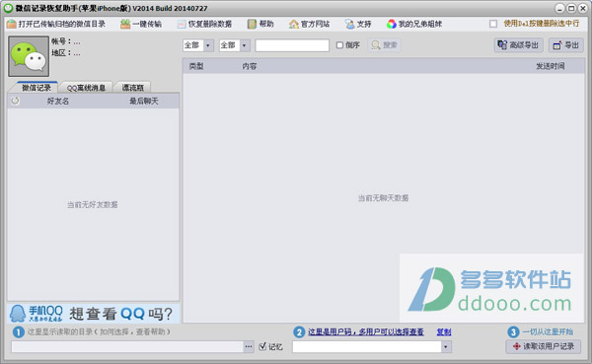Click the 读取该用户记录 button
Screen dimensions: 592x364
click(x=543, y=346)
